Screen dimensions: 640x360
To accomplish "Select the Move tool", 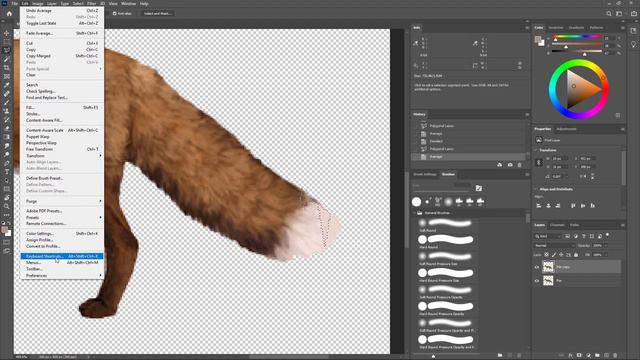I will point(7,33).
